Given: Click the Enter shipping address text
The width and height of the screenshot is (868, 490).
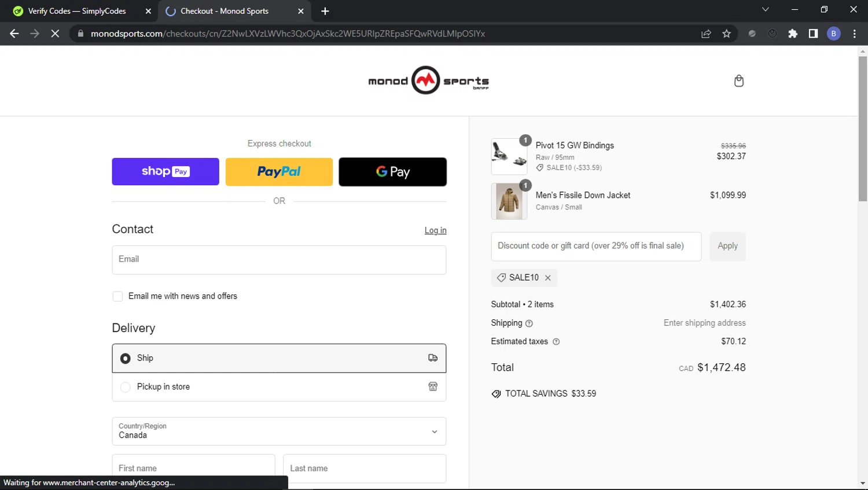Looking at the screenshot, I should (704, 323).
